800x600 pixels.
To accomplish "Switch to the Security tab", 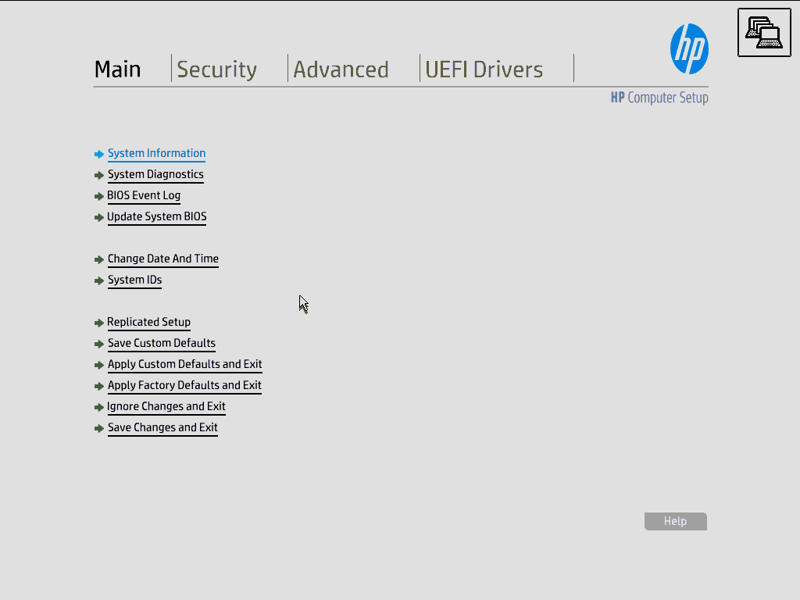I will pos(217,69).
